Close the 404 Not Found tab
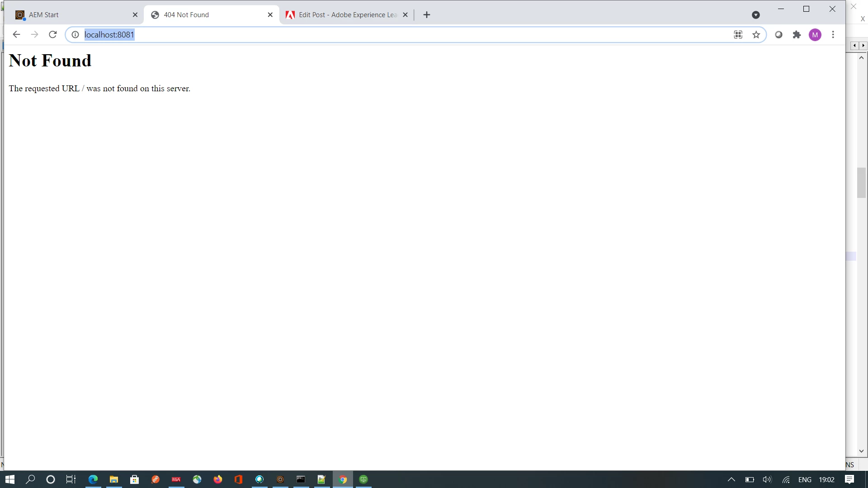Image resolution: width=868 pixels, height=488 pixels. pos(270,15)
